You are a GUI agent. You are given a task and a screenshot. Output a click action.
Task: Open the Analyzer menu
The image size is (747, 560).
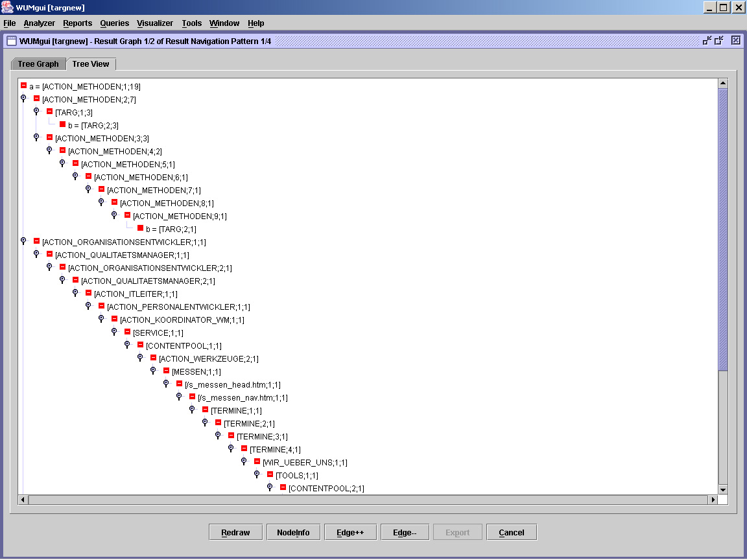coord(39,23)
